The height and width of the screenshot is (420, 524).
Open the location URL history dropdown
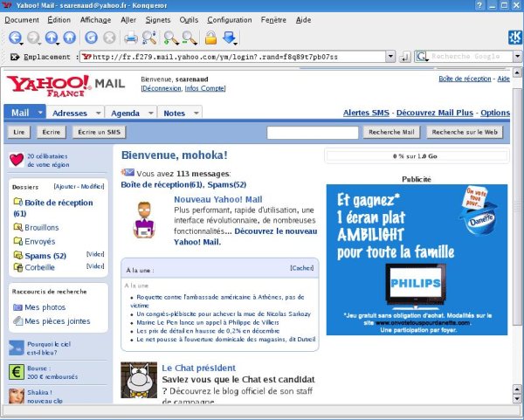[390, 57]
